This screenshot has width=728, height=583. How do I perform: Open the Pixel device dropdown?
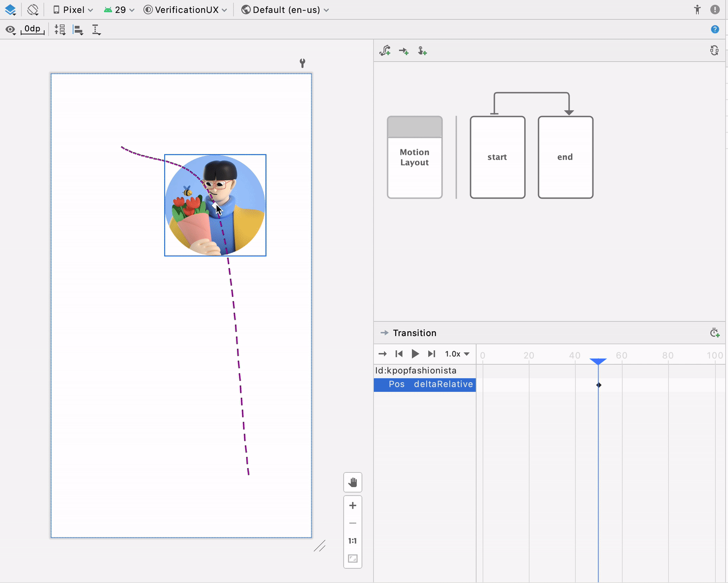click(73, 10)
